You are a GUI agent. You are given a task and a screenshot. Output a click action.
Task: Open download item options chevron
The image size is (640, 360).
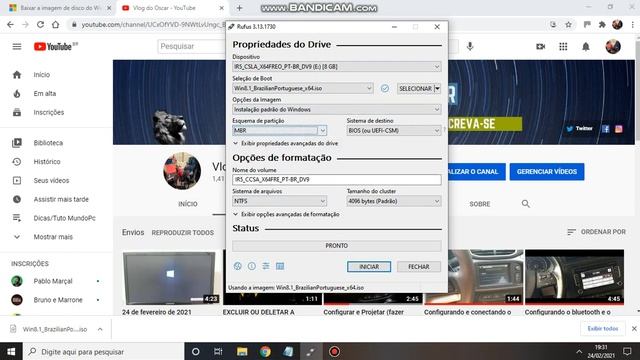point(100,329)
